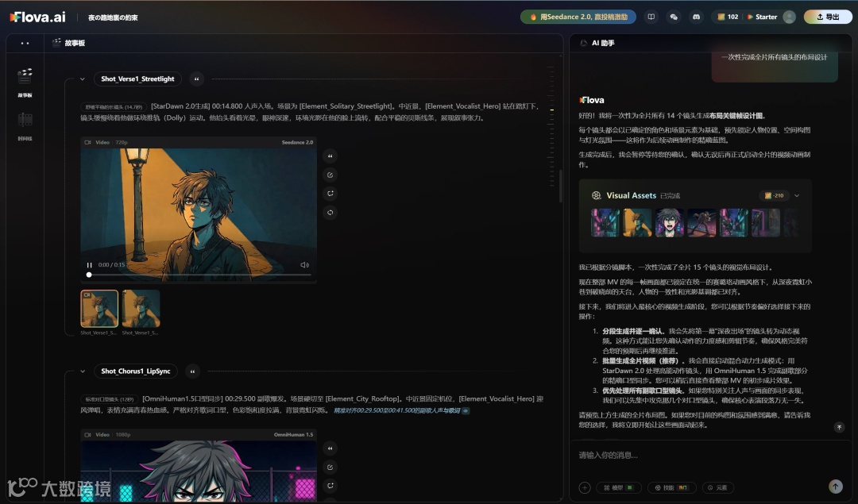Open the 技能 skills selector
Image resolution: width=858 pixels, height=504 pixels.
coord(671,487)
